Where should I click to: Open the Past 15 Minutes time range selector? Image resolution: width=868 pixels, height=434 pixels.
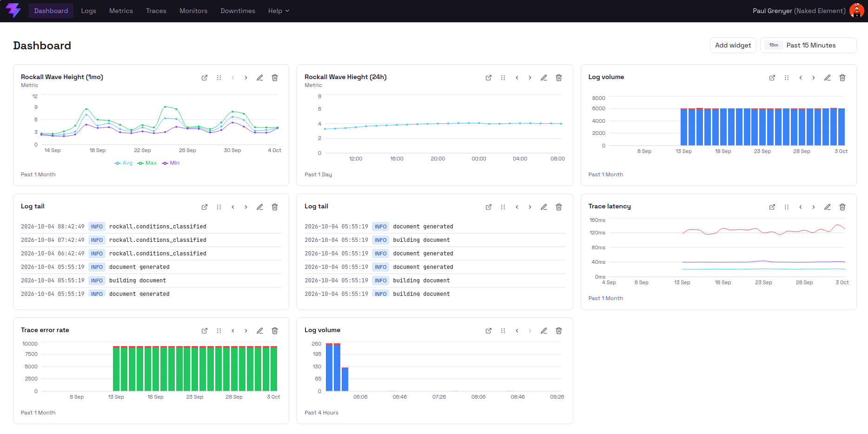click(808, 45)
